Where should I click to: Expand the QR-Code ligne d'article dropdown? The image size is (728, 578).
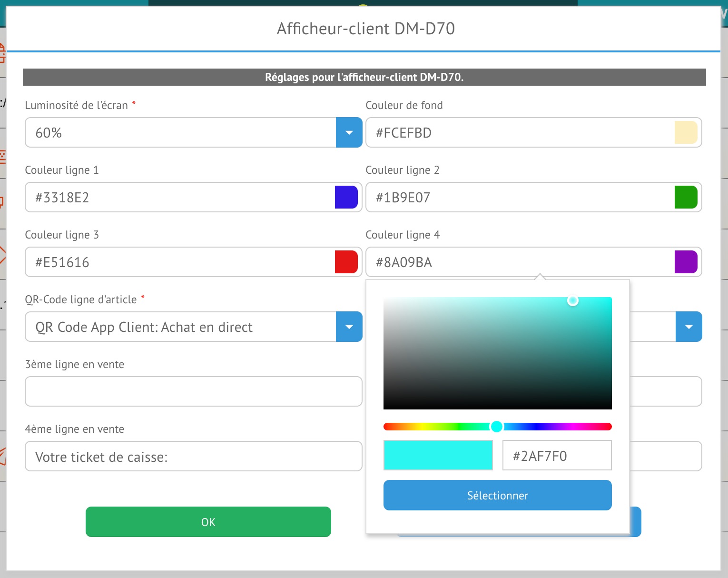click(x=349, y=327)
